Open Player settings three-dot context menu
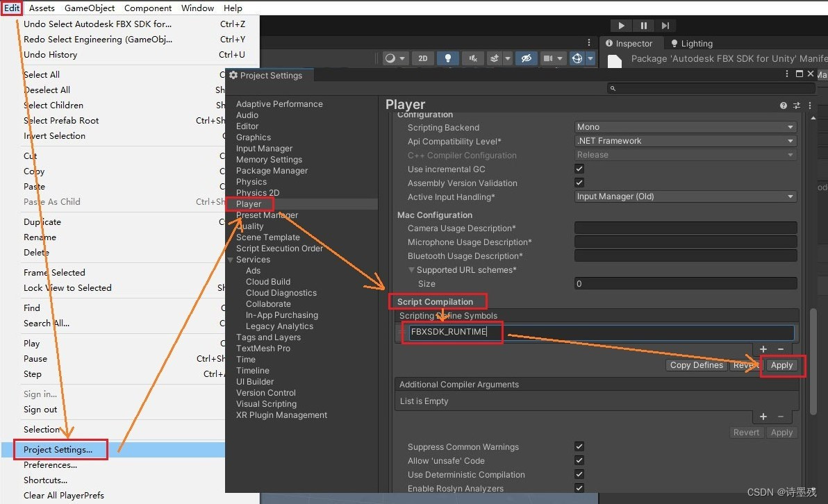The image size is (828, 504). 810,106
